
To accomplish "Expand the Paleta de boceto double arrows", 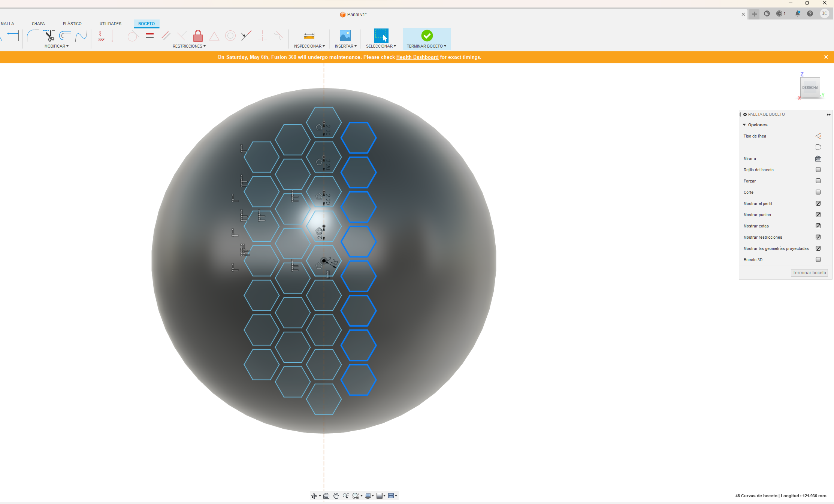I will tap(828, 115).
